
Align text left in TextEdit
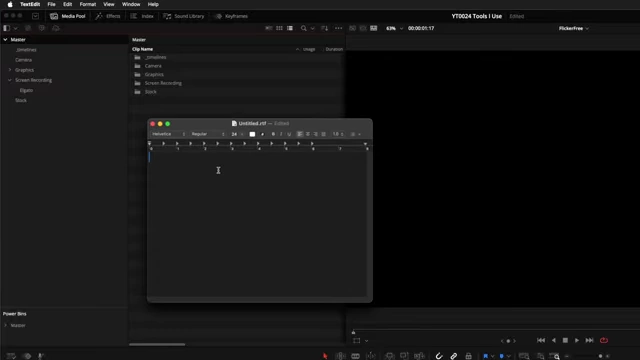[300, 134]
